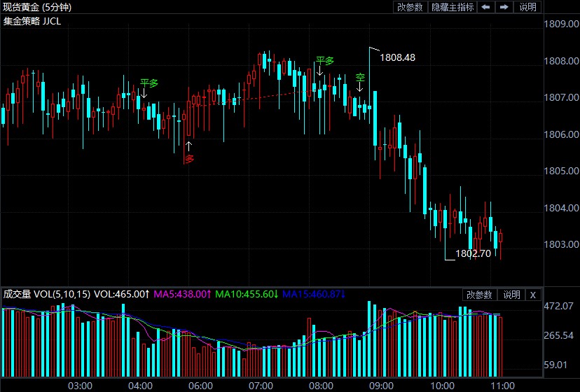Click the 1808.48 high price label

[398, 57]
